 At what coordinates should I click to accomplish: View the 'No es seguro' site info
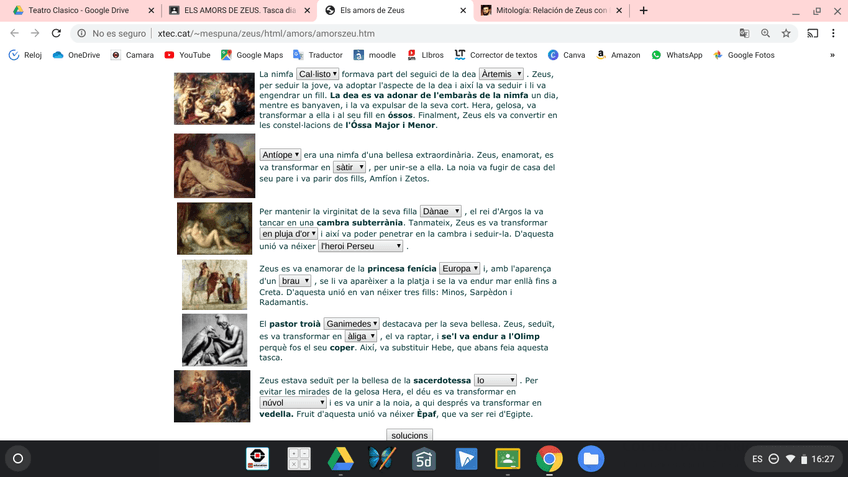click(112, 34)
